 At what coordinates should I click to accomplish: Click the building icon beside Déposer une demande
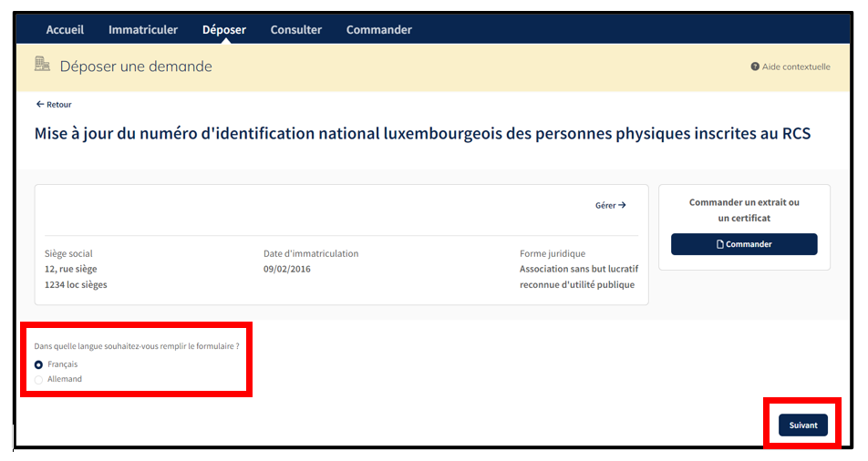[x=42, y=64]
